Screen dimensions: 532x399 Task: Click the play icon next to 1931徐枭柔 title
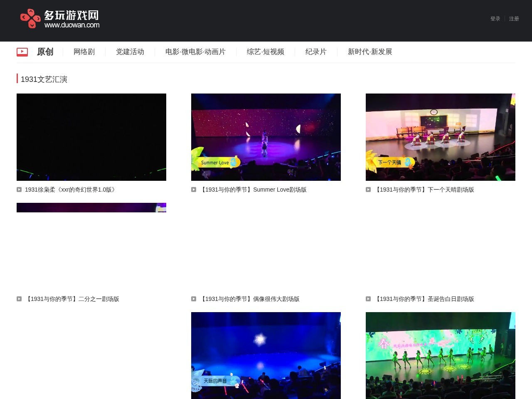point(19,190)
